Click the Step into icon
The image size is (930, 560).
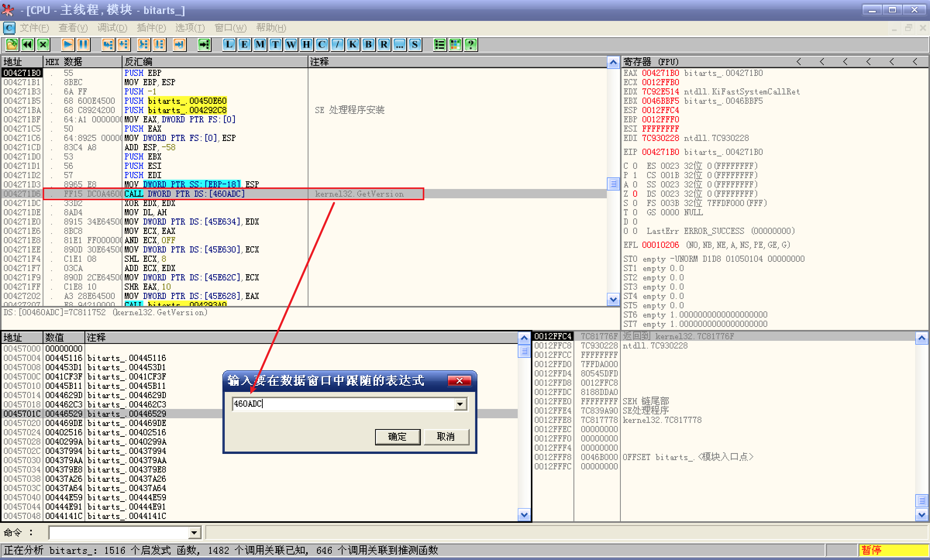108,45
